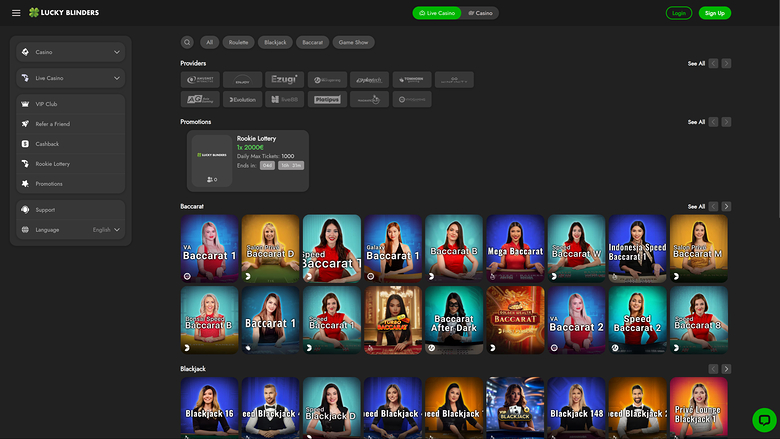780x439 pixels.
Task: Click the Sign Up button
Action: (x=714, y=13)
